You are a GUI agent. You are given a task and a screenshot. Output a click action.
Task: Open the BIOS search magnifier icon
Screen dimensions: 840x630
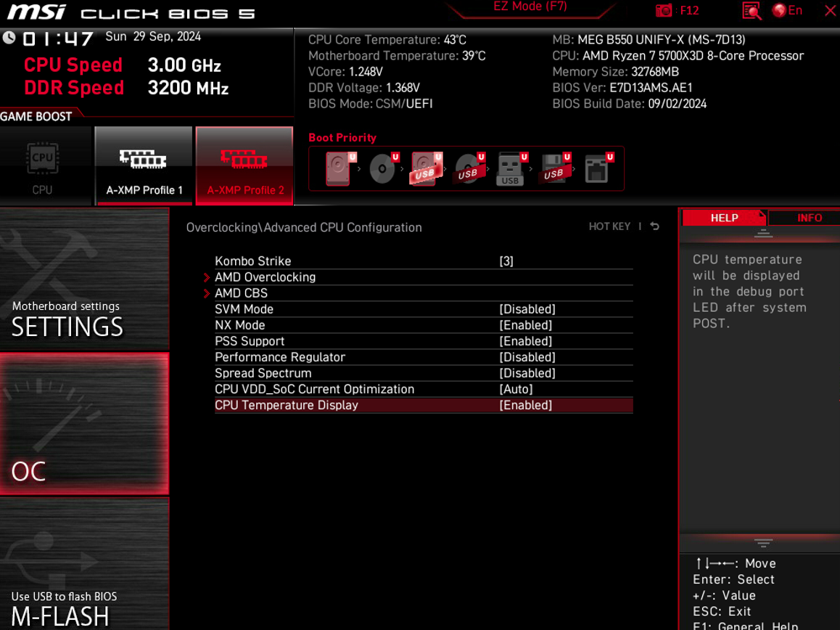click(x=752, y=11)
